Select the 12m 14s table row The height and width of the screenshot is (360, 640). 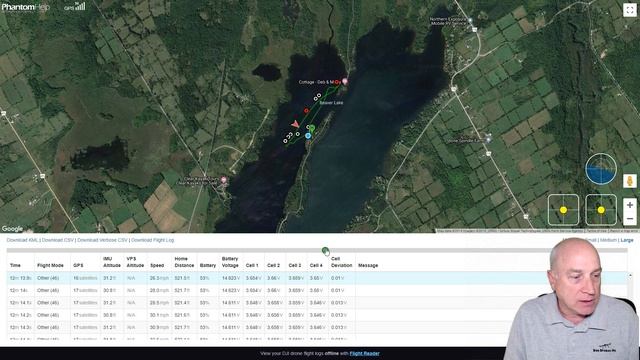click(x=317, y=290)
